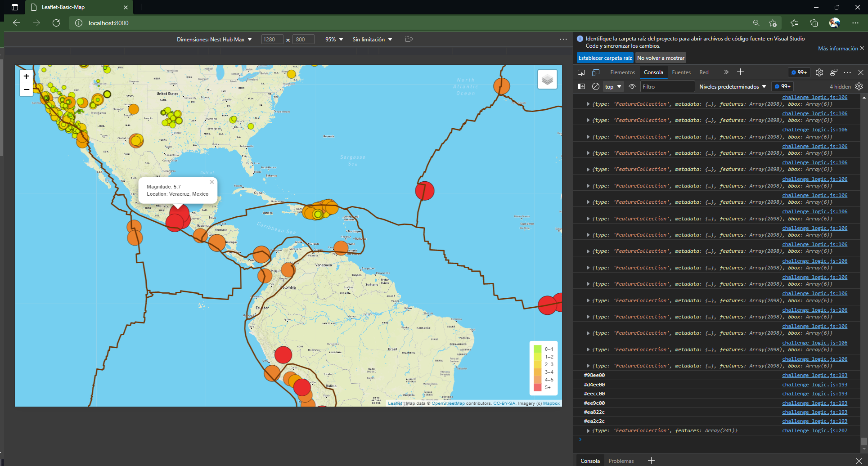The image size is (868, 466).
Task: Open the console settings gear near 4 hidden
Action: pos(859,86)
